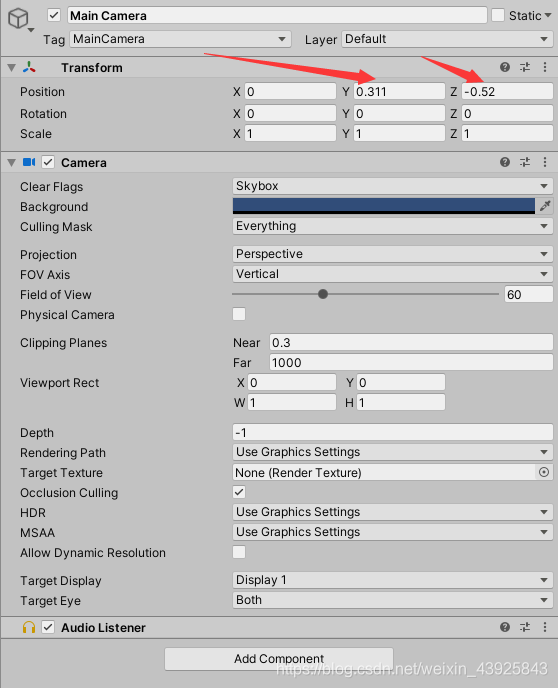Open Clear Flags Skybox dropdown
The width and height of the screenshot is (558, 688).
pyautogui.click(x=393, y=186)
